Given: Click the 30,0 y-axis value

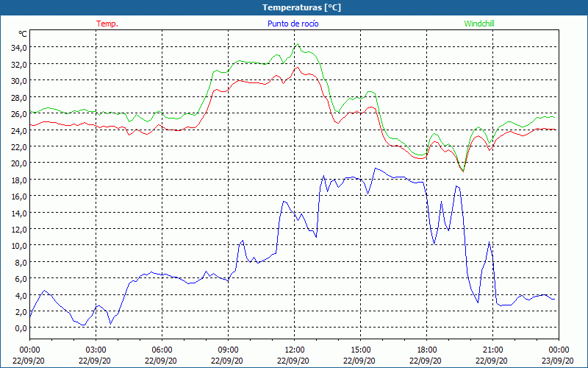Looking at the screenshot, I should point(19,81).
